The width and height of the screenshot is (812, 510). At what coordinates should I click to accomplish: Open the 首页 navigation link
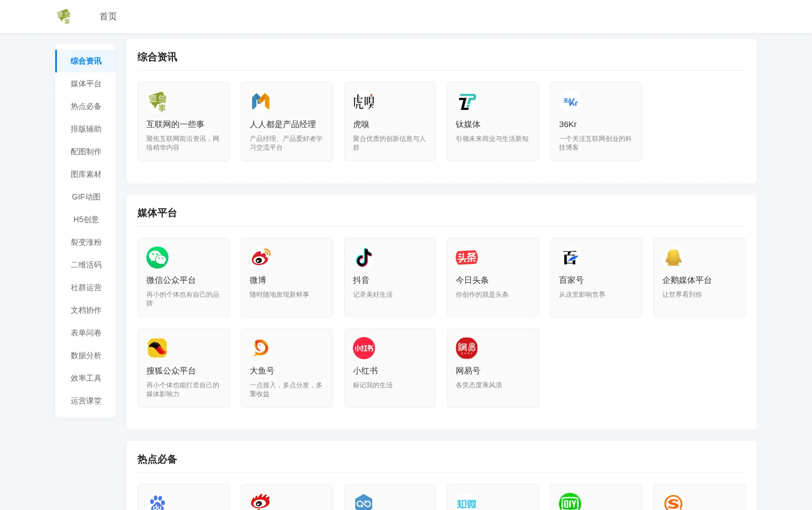108,17
